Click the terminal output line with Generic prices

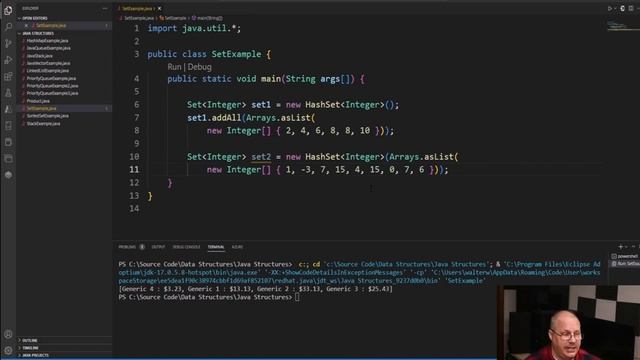pos(256,289)
